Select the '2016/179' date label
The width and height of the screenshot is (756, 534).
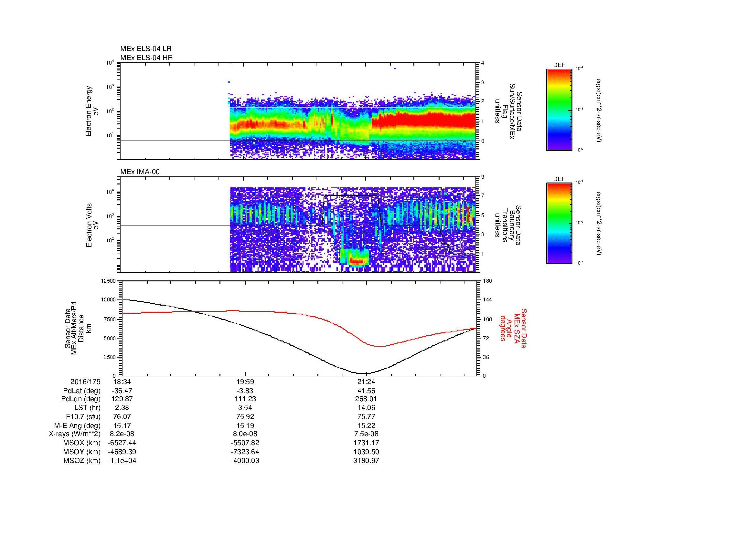pyautogui.click(x=85, y=382)
